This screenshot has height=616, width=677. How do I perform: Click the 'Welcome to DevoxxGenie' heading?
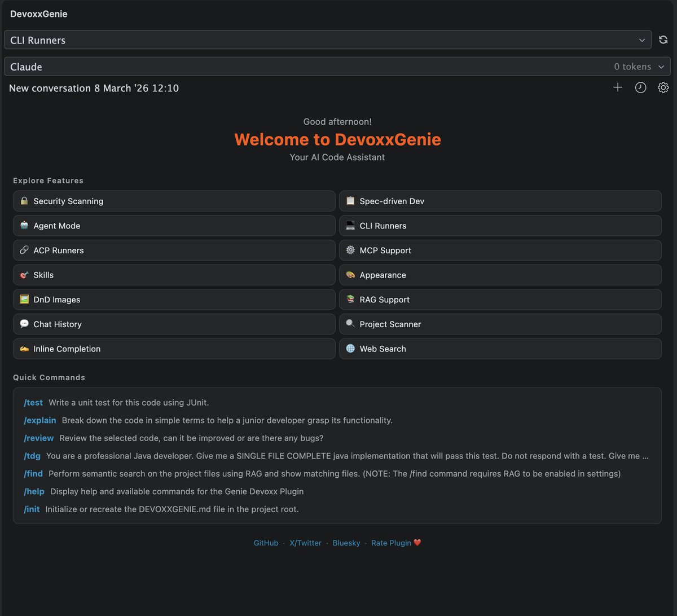pos(337,139)
